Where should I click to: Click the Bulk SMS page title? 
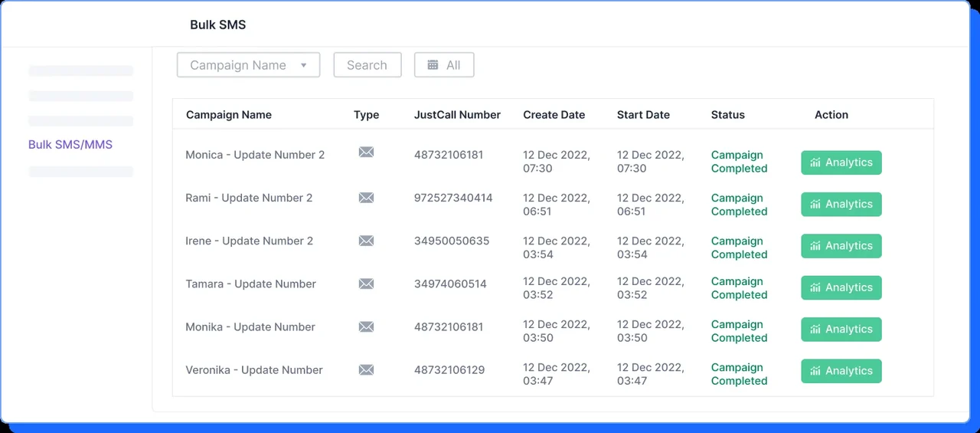pos(218,25)
